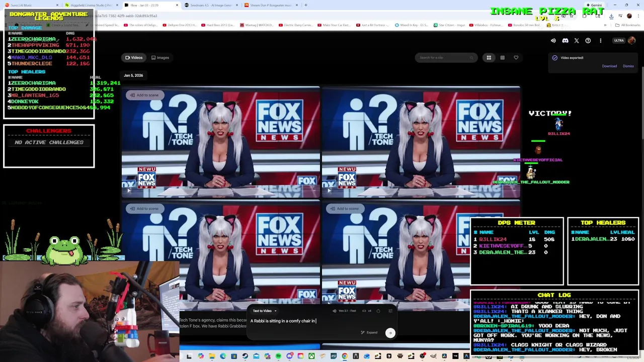Open Google Chrome from the taskbar

click(x=344, y=356)
